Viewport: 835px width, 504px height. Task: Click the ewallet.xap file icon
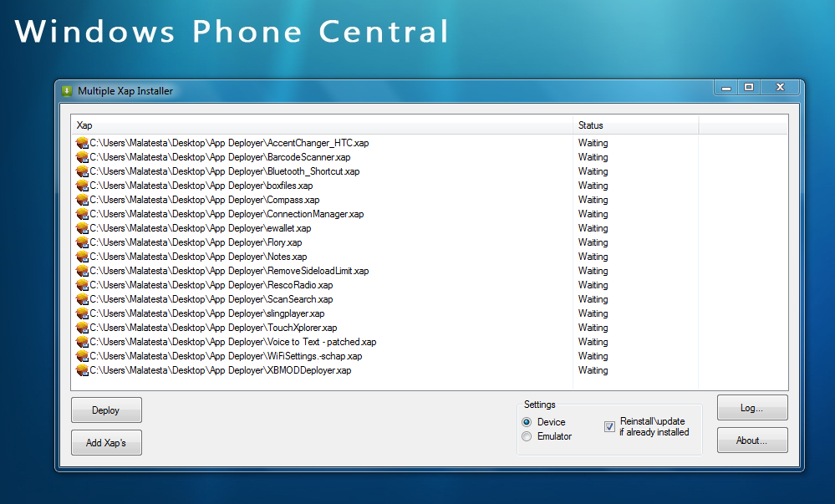(x=82, y=228)
